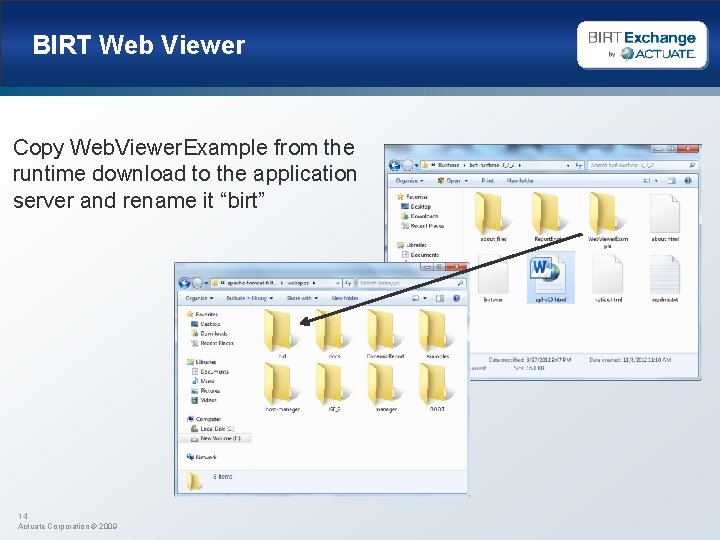Click Favorites in the webapps sidebar
The image size is (720, 540).
[202, 315]
